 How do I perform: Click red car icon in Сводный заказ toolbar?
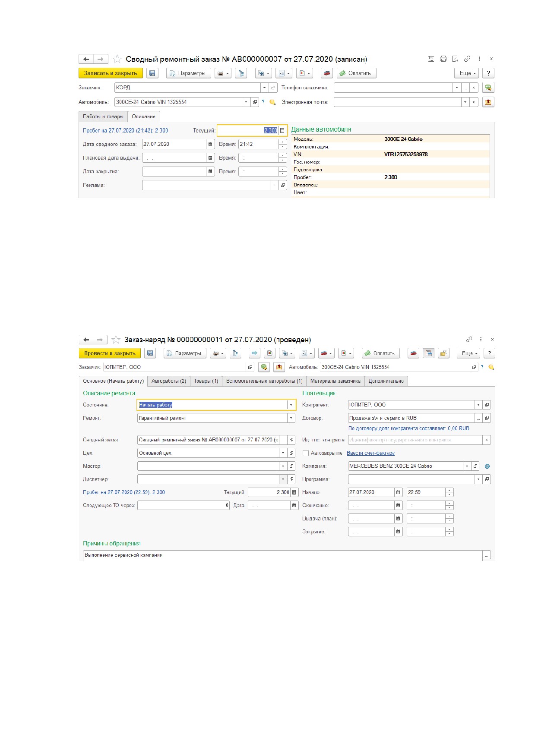pos(327,73)
